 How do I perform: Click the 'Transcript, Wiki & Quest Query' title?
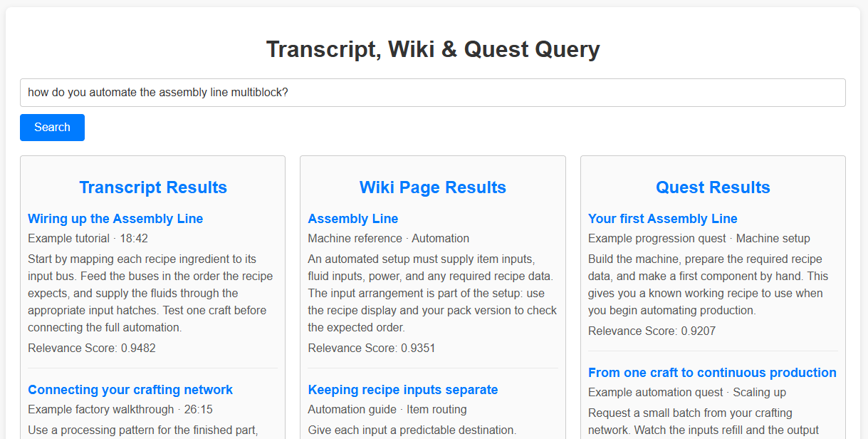point(433,49)
